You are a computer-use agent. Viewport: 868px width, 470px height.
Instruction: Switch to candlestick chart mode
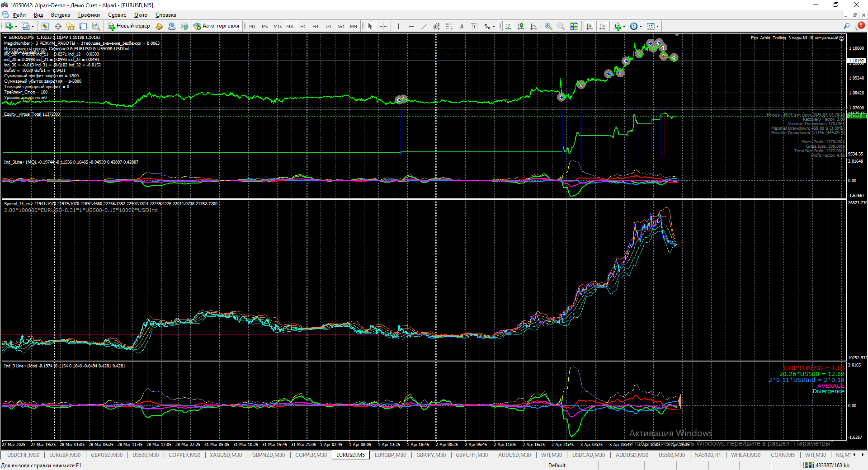pos(521,26)
